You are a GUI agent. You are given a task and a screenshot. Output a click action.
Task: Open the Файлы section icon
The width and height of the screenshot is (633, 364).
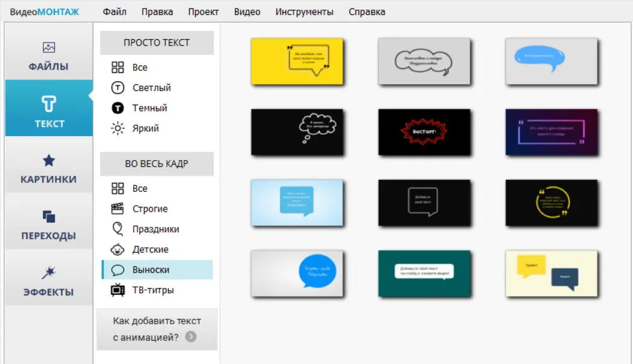coord(49,48)
